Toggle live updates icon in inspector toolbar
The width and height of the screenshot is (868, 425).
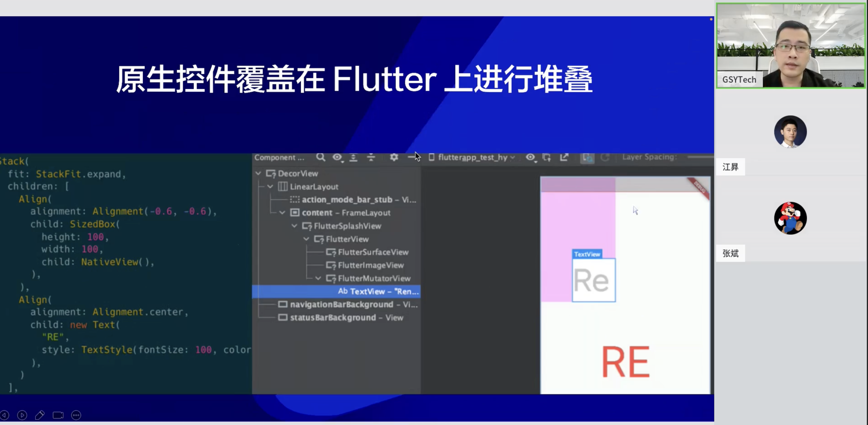click(587, 157)
